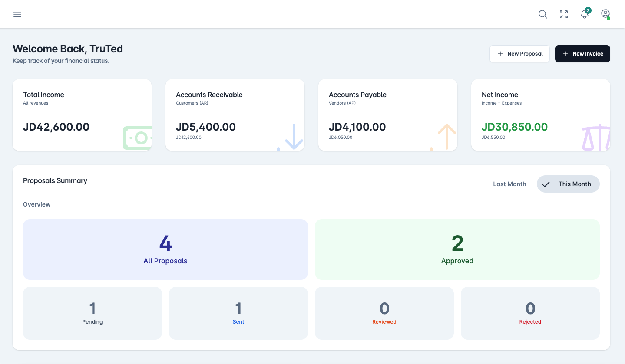Click the Customers (AR) subtitle
The image size is (625, 364).
tap(192, 103)
